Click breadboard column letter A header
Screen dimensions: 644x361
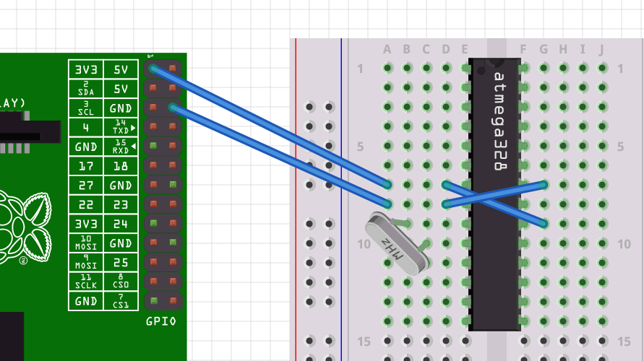coord(387,49)
